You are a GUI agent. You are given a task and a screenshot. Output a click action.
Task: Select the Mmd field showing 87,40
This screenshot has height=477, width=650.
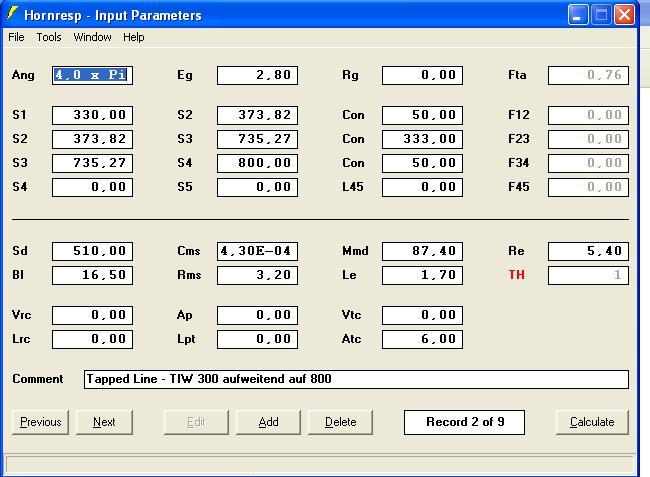pyautogui.click(x=422, y=251)
